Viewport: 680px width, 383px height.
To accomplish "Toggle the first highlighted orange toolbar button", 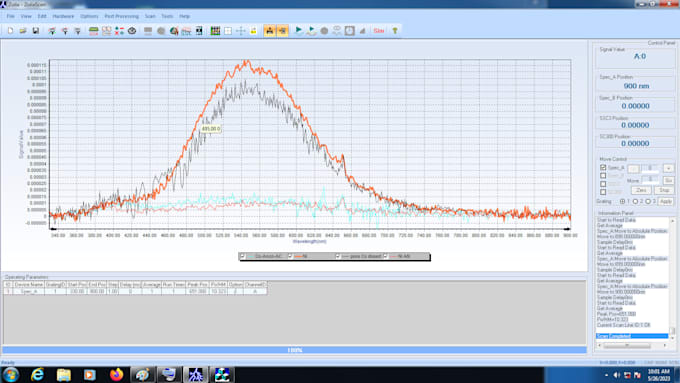I will pyautogui.click(x=269, y=31).
